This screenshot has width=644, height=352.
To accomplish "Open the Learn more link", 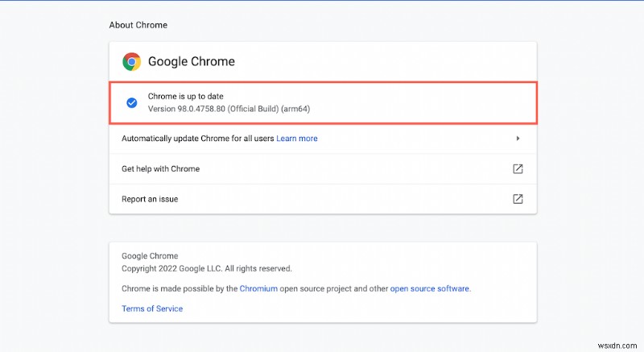I will pyautogui.click(x=296, y=139).
